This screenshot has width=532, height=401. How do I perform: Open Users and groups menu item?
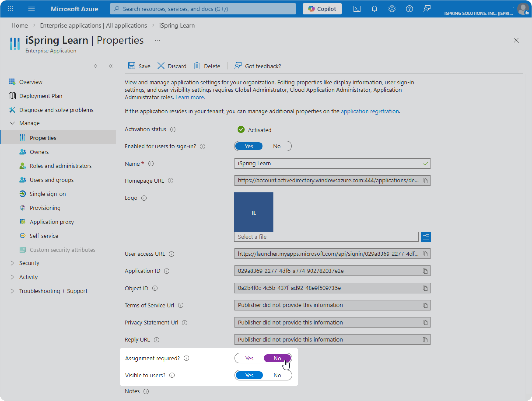click(51, 180)
